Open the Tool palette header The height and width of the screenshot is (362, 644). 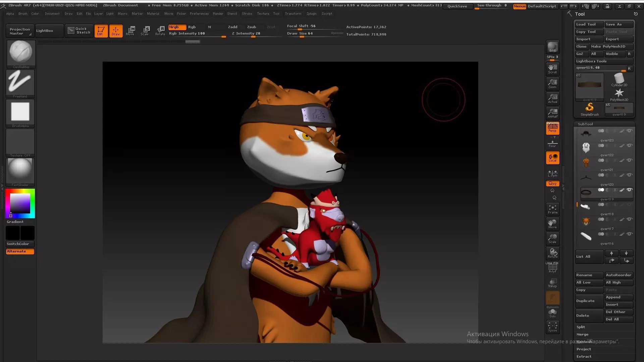point(580,14)
